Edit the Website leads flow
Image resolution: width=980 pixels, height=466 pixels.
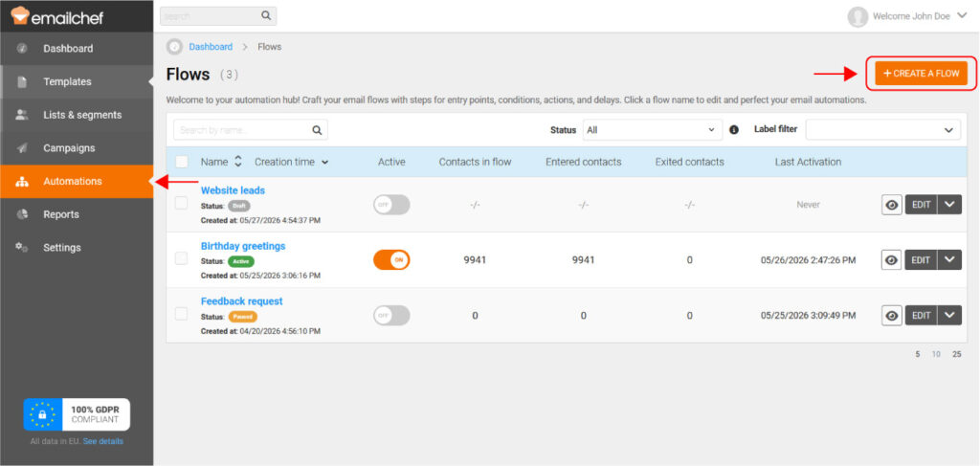(921, 204)
